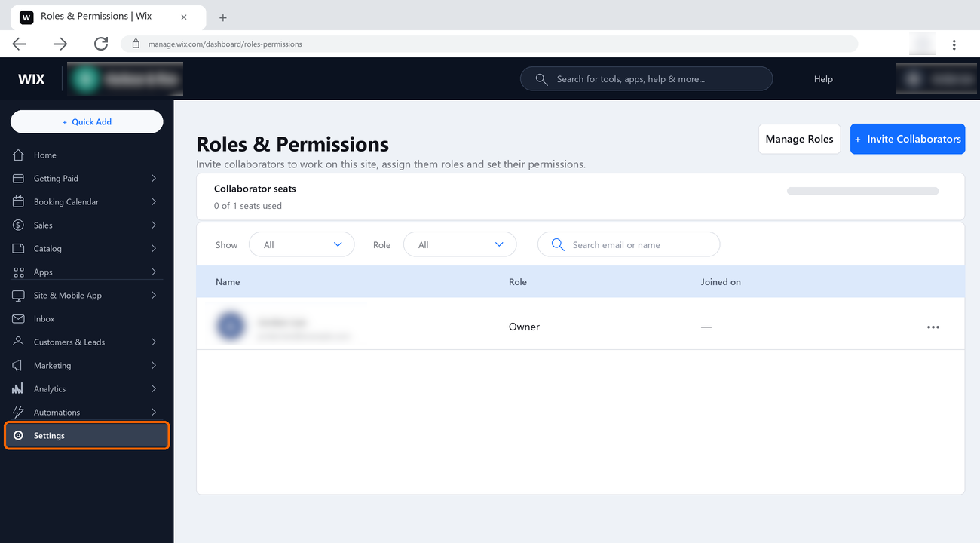The height and width of the screenshot is (543, 980).
Task: Click the Sales dollar icon
Action: (x=19, y=225)
